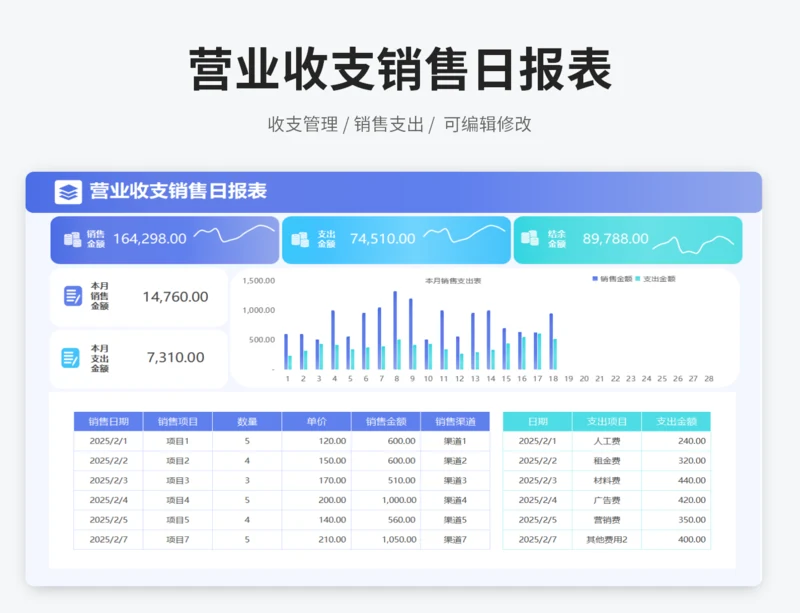Click the document icon beside 本月支出金额
The width and height of the screenshot is (800, 613).
[70, 358]
